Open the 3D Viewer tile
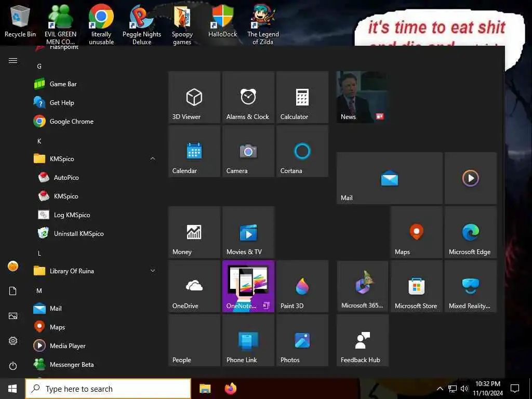The width and height of the screenshot is (532, 399). tap(194, 97)
